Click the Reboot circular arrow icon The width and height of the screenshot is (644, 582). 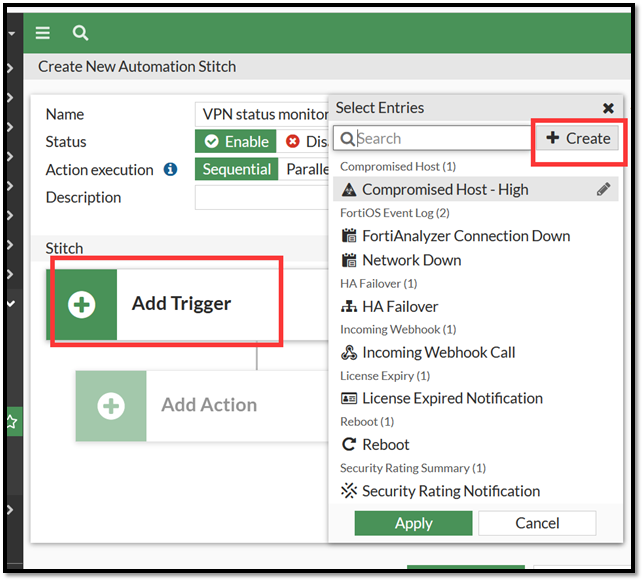point(349,444)
